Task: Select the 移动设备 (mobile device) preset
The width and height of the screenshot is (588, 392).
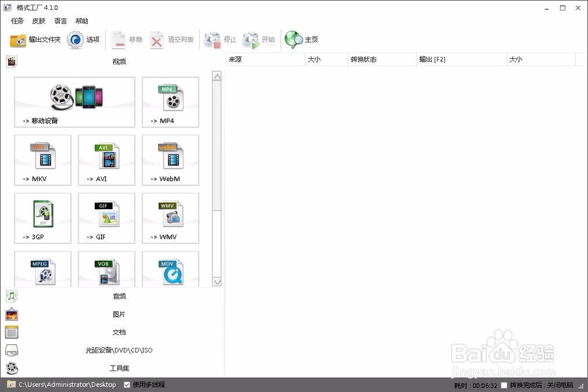Action: [x=73, y=102]
